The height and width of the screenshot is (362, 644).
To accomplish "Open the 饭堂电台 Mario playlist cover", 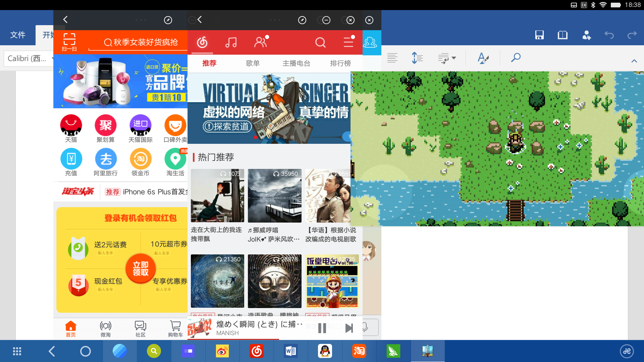I will point(332,281).
